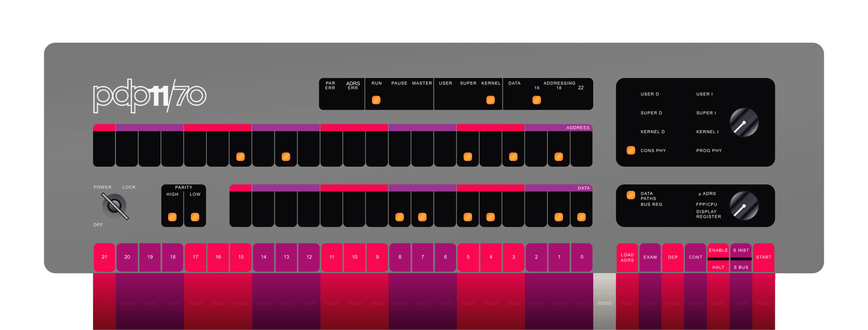This screenshot has width=868, height=330.
Task: Click lit DATA lamp above switch 5
Action: (468, 217)
